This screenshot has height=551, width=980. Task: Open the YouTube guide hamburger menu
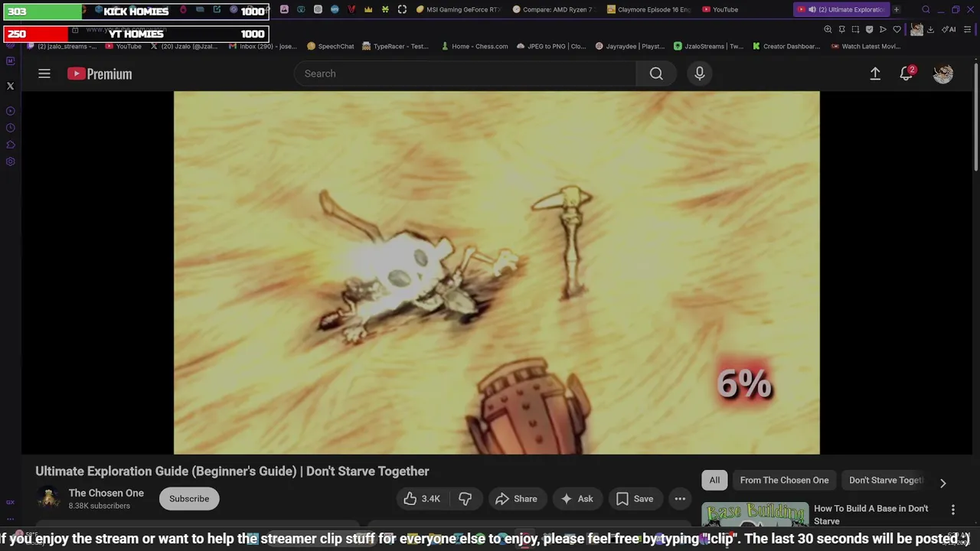pyautogui.click(x=44, y=73)
